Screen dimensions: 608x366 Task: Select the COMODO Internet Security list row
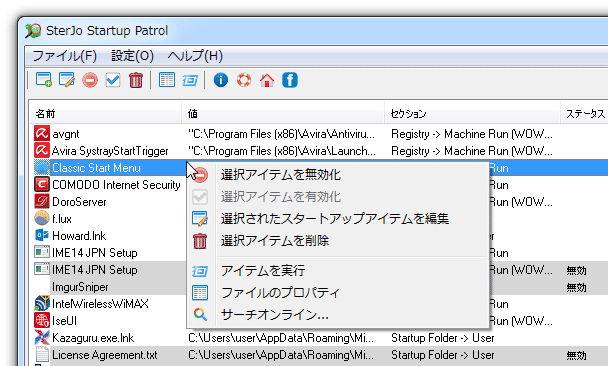pyautogui.click(x=109, y=185)
